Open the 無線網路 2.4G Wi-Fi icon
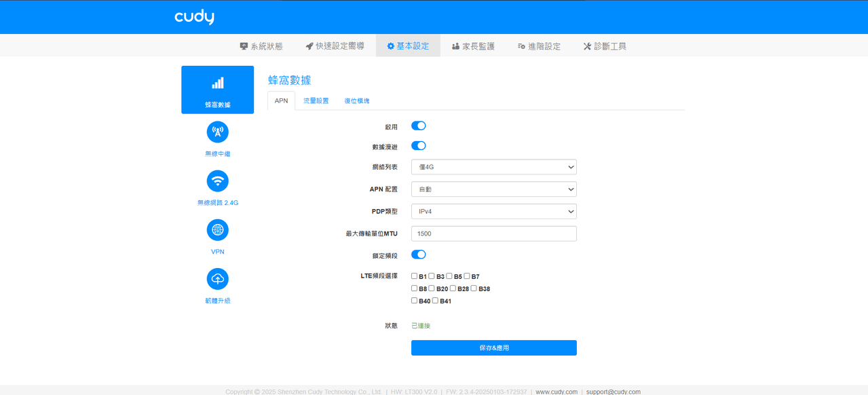The height and width of the screenshot is (395, 868). click(x=218, y=181)
